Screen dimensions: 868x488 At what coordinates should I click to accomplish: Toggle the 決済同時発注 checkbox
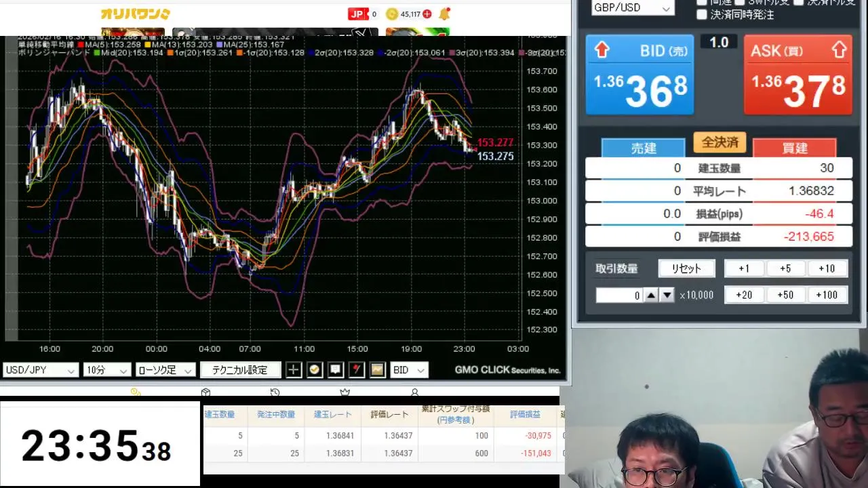702,14
